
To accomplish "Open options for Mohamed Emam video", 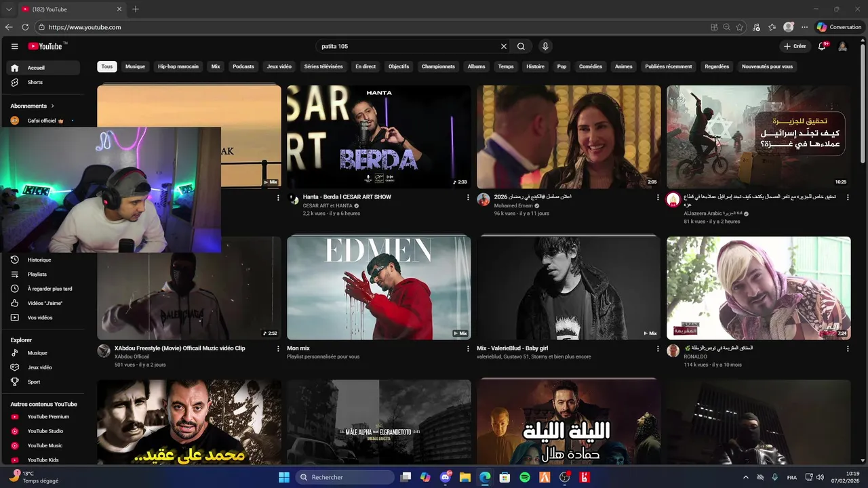I will pyautogui.click(x=657, y=197).
